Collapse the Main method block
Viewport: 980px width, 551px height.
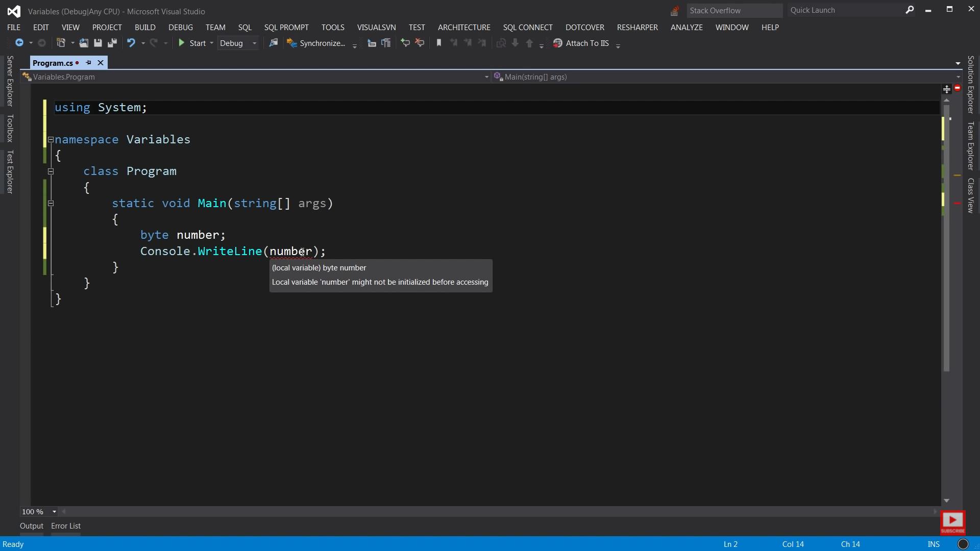(x=51, y=204)
